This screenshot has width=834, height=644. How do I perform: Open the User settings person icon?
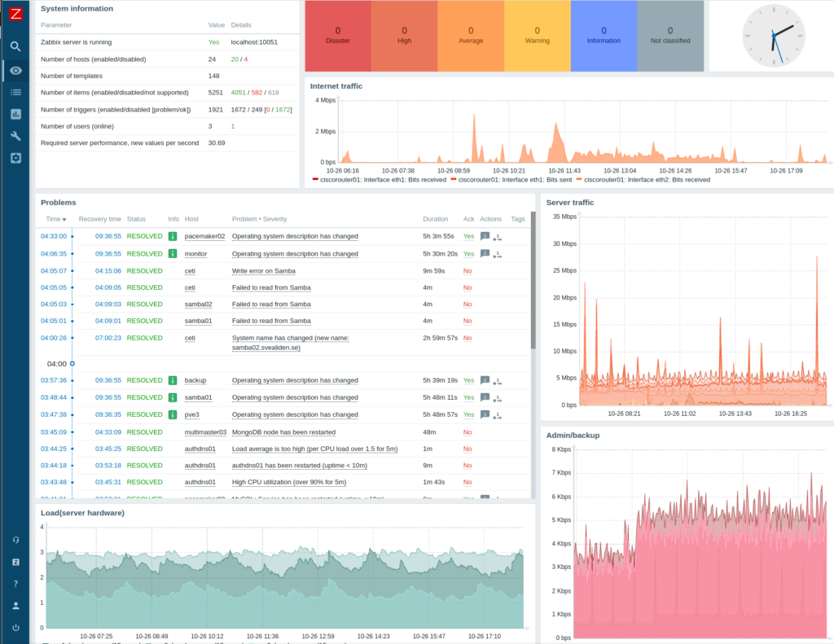point(15,606)
